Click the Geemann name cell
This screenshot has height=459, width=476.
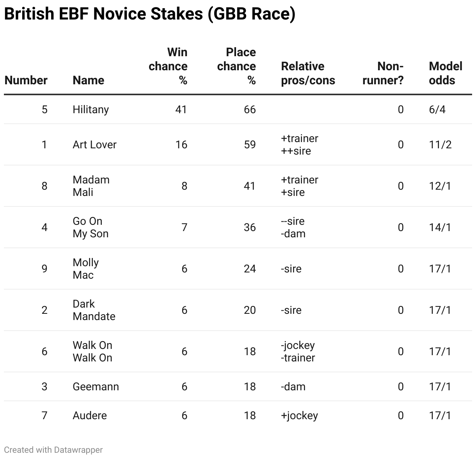pos(96,387)
